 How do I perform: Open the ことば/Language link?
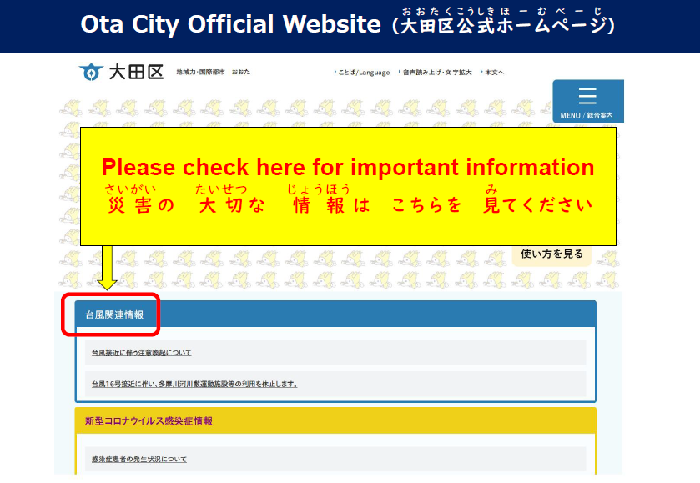(x=364, y=72)
